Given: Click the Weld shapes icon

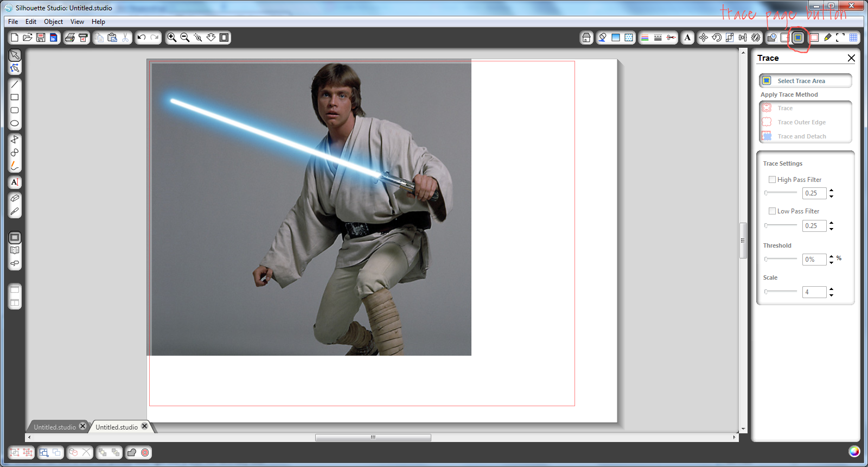Looking at the screenshot, I should [x=132, y=452].
